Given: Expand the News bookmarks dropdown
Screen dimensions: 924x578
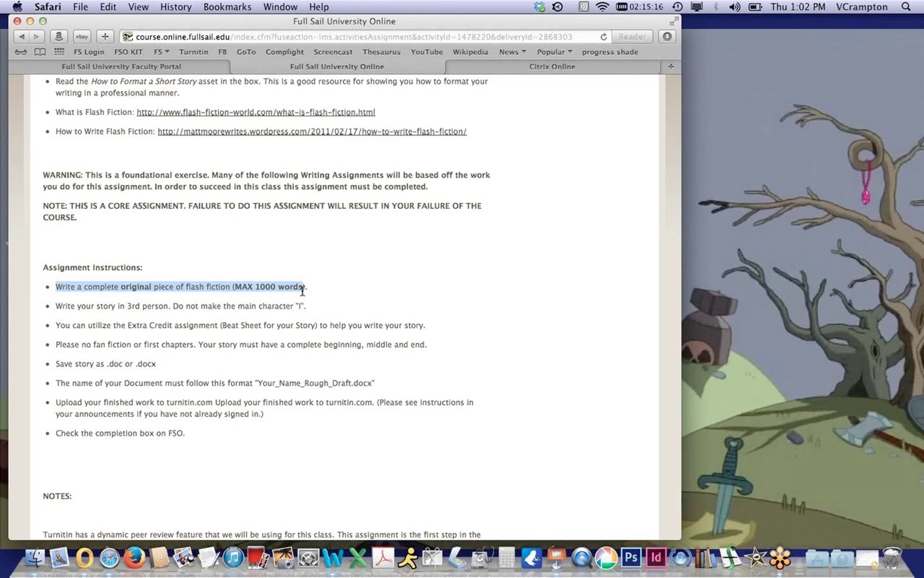Looking at the screenshot, I should (x=512, y=52).
